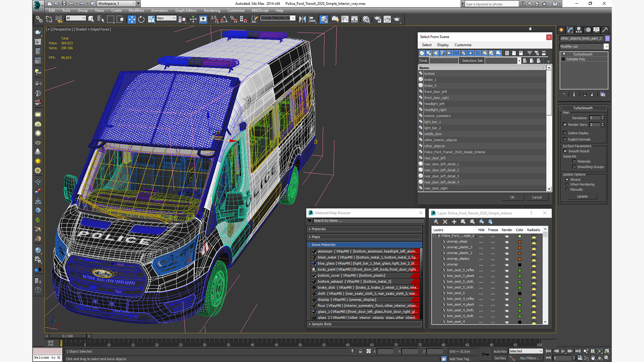The height and width of the screenshot is (362, 644).
Task: Click OK in Select From Scene dialog
Action: coord(512,197)
